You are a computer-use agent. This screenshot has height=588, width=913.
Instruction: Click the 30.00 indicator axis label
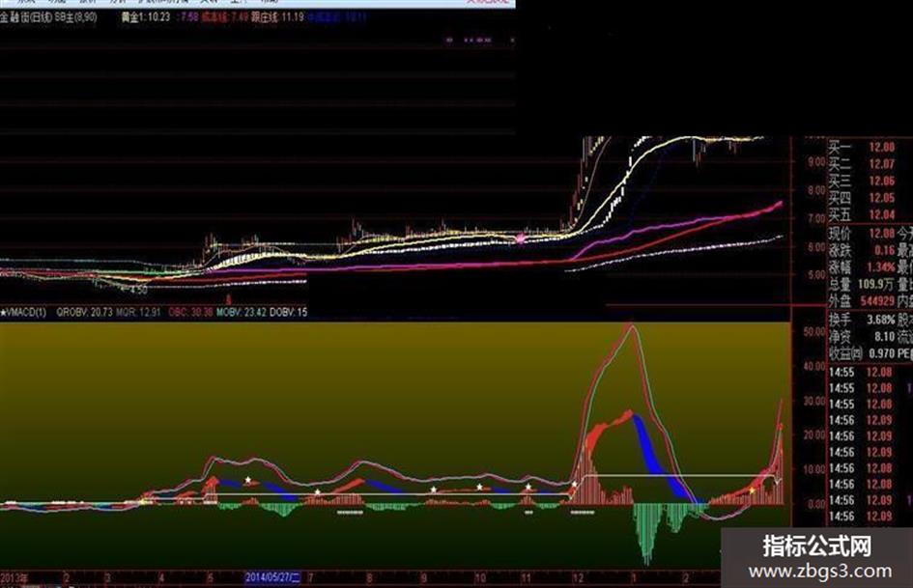(x=814, y=401)
